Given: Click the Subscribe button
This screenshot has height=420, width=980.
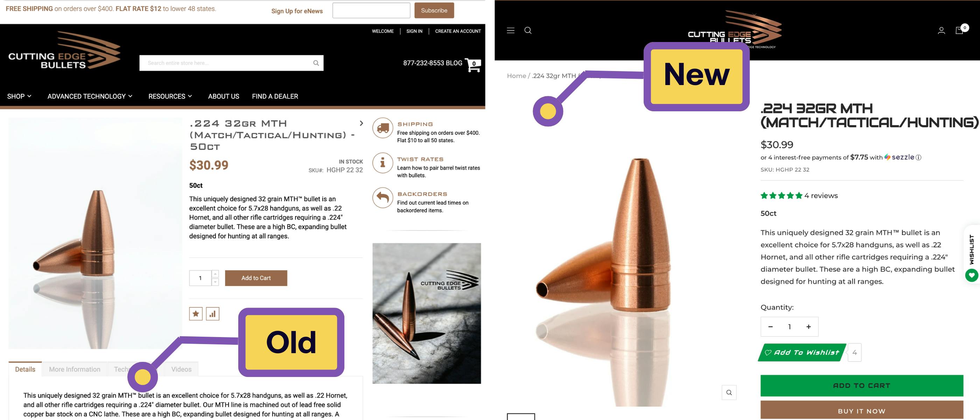Looking at the screenshot, I should click(434, 10).
